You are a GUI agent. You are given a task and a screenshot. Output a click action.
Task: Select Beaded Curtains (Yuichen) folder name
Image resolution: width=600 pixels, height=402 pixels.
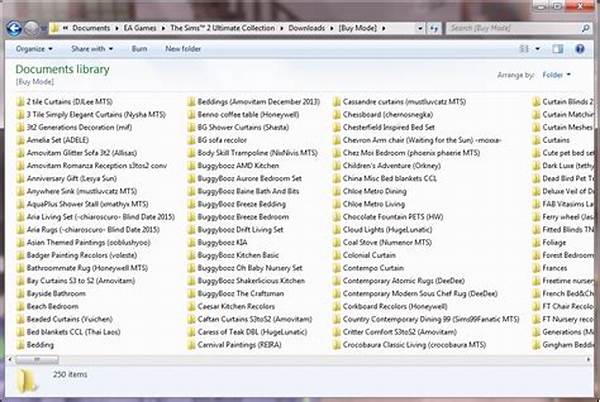(x=70, y=319)
